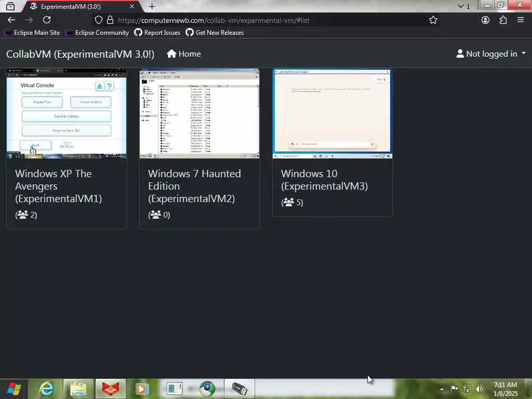The height and width of the screenshot is (399, 532).
Task: Open a new tab with the plus button
Action: click(152, 6)
